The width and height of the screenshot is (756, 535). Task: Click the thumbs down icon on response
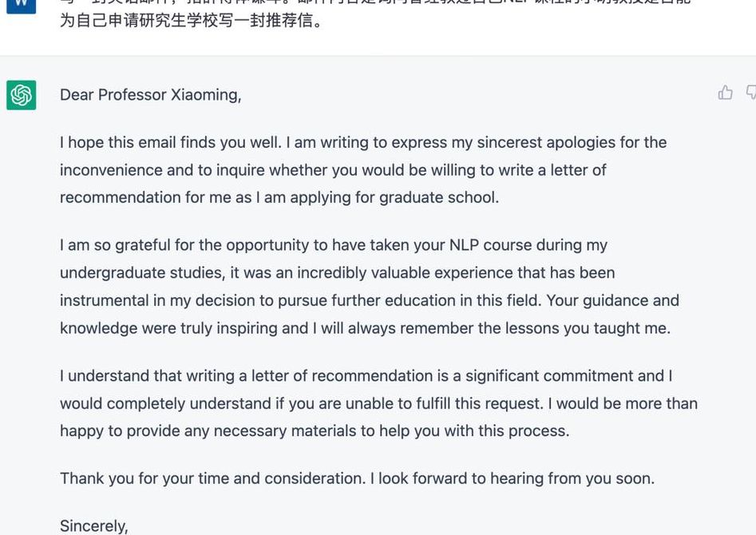click(x=750, y=92)
